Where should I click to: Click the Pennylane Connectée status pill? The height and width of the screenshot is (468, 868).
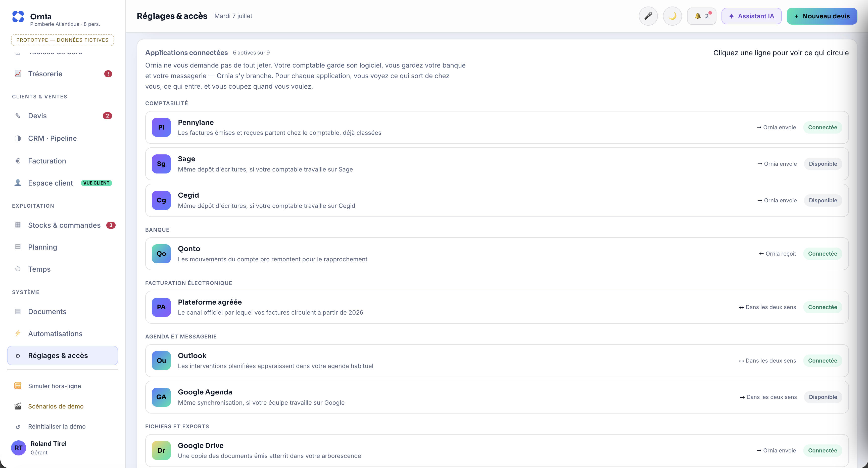click(x=823, y=127)
